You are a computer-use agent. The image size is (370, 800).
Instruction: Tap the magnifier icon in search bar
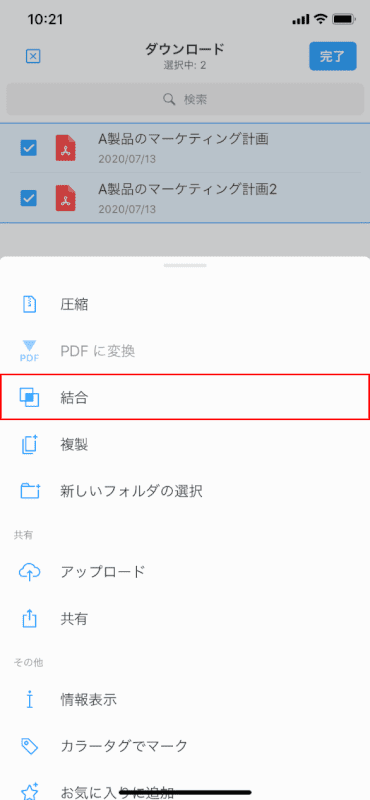click(x=169, y=99)
